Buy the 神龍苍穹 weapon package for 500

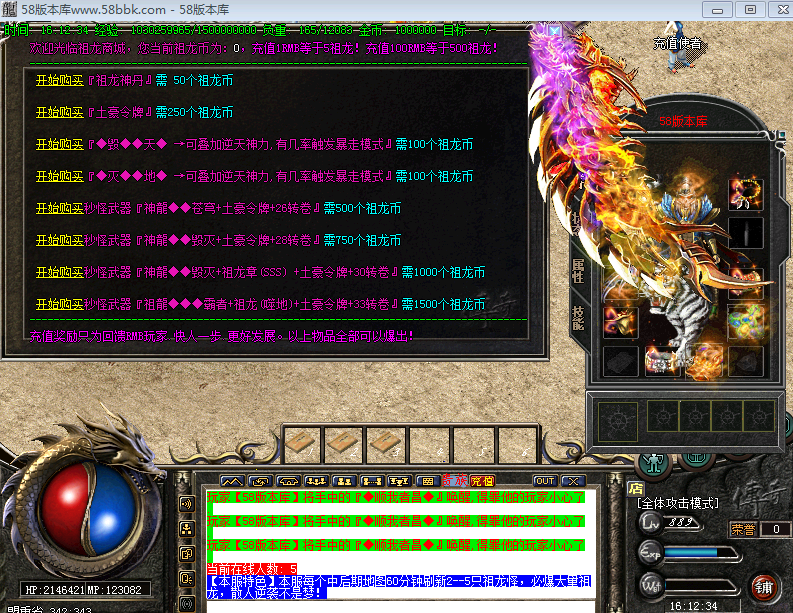[x=60, y=208]
